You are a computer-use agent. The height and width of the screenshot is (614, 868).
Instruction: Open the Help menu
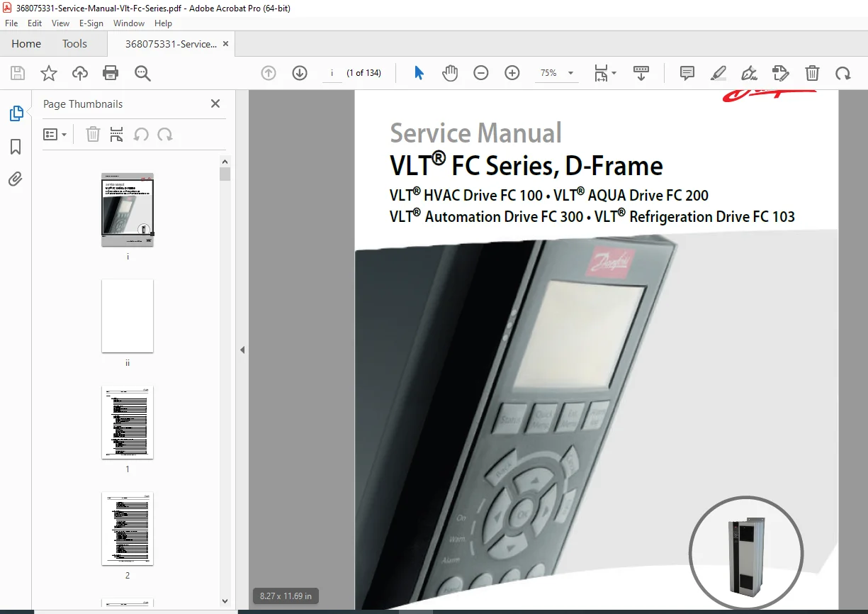pos(164,23)
